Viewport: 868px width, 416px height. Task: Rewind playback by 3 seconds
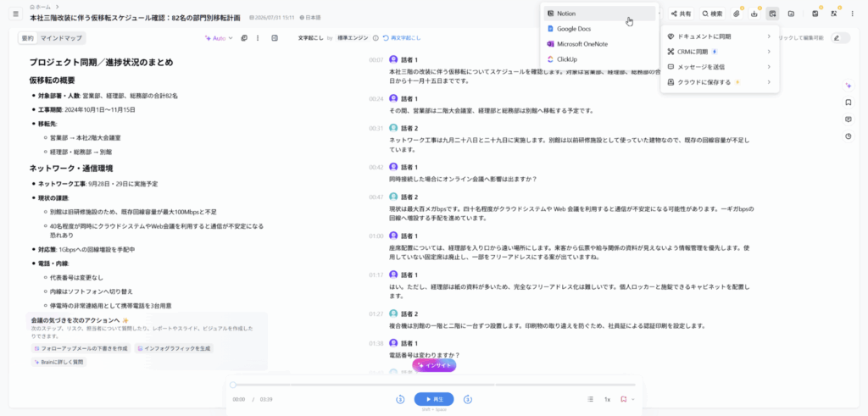point(400,399)
